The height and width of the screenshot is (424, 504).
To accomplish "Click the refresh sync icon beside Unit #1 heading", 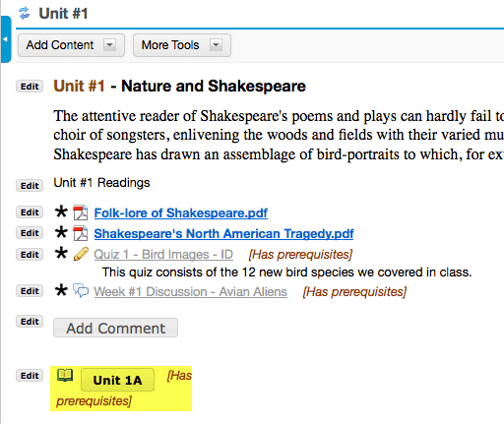I will point(24,14).
